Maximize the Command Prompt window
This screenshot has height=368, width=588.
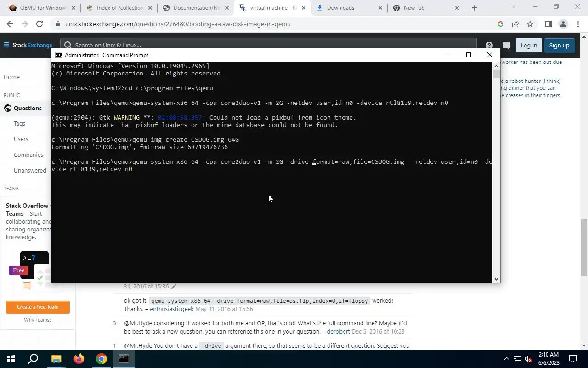click(x=469, y=55)
